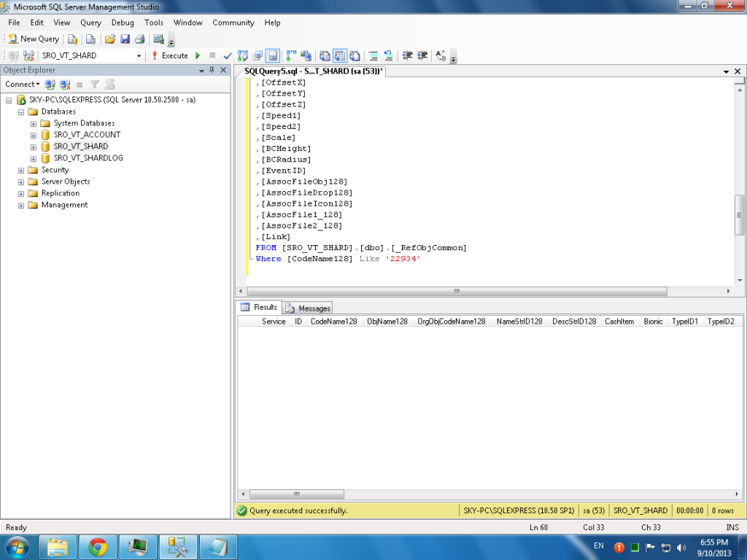Expand System Databases folder
The width and height of the screenshot is (747, 560).
point(34,124)
